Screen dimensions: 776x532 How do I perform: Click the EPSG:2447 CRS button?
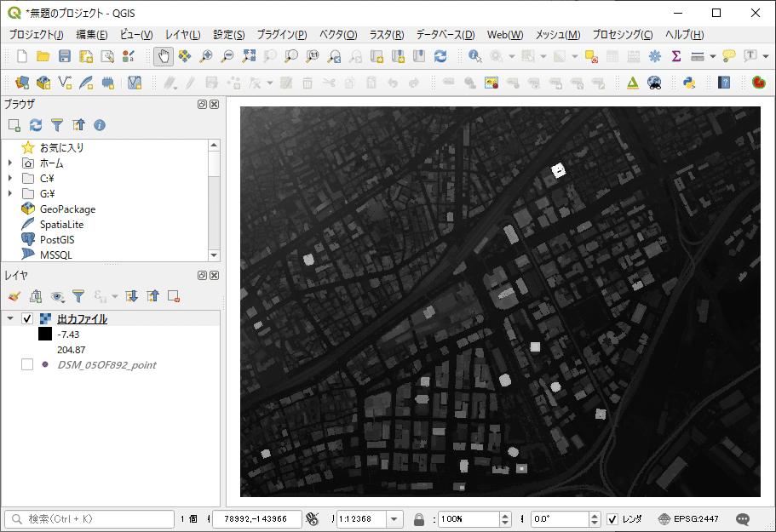click(x=688, y=519)
